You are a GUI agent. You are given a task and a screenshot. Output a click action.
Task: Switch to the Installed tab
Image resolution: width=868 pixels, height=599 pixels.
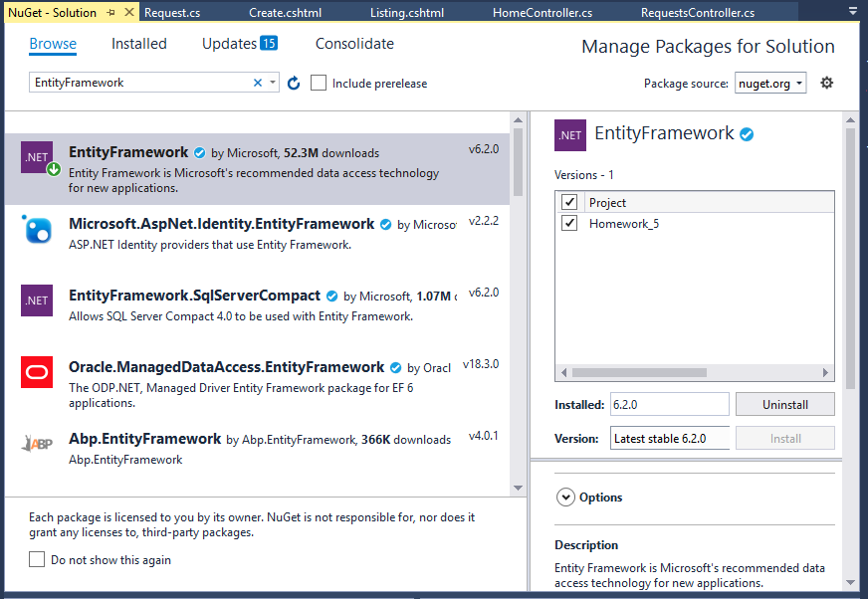(x=139, y=44)
